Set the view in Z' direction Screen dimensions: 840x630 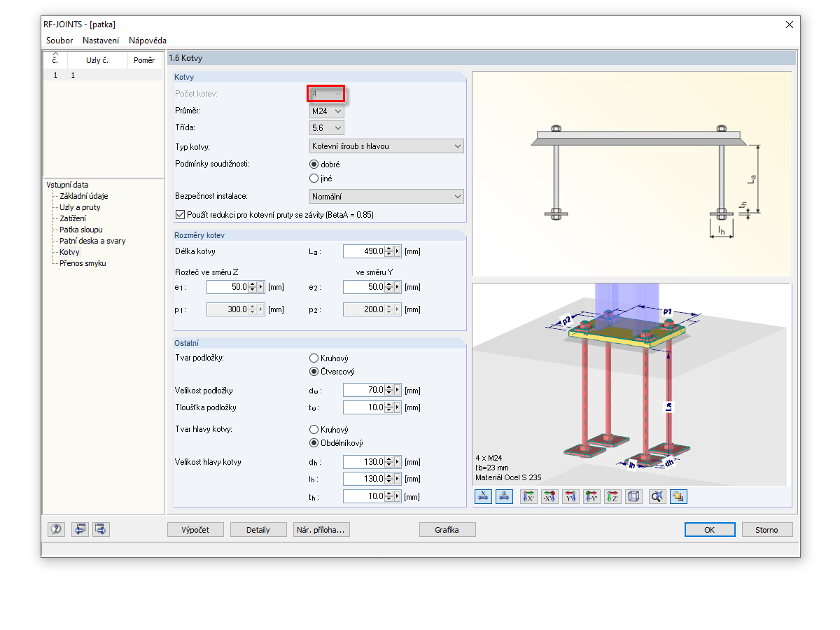point(612,496)
